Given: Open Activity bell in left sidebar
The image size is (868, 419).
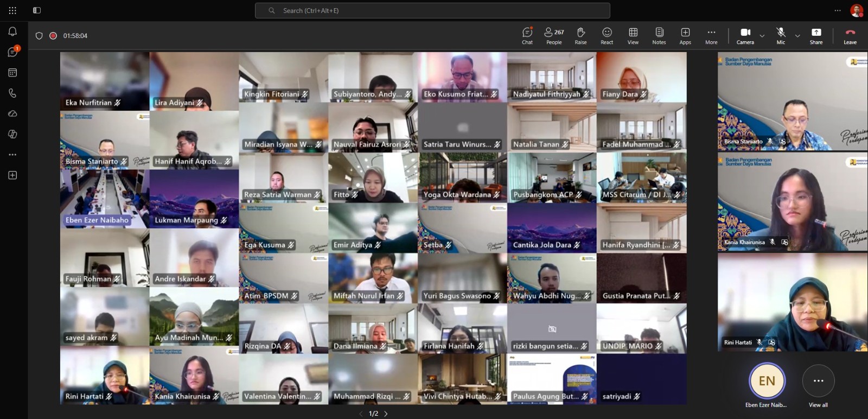Looking at the screenshot, I should tap(12, 31).
